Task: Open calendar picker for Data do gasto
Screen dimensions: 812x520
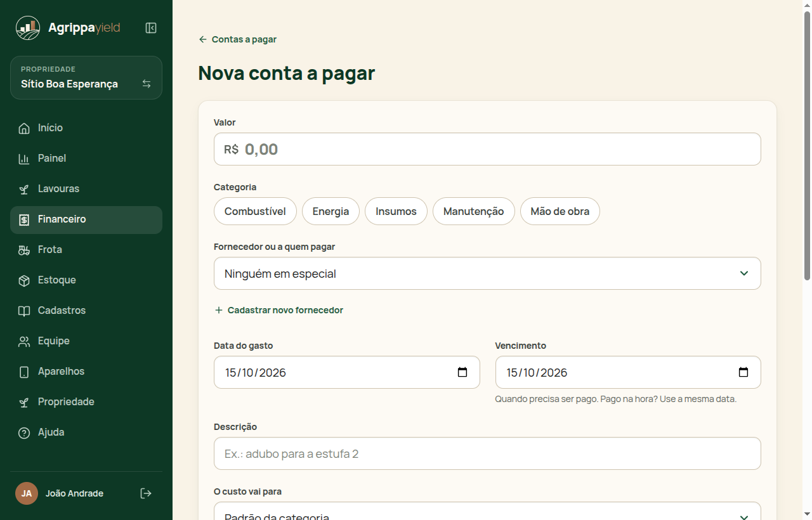Action: 462,372
